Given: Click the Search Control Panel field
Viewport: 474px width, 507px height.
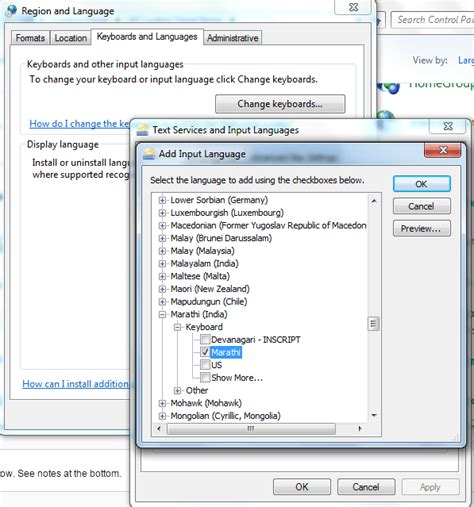Looking at the screenshot, I should point(433,20).
